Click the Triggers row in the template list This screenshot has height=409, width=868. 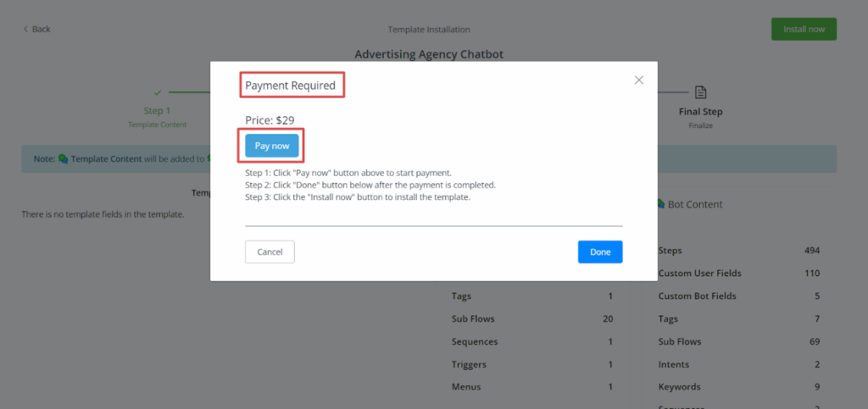pyautogui.click(x=531, y=364)
